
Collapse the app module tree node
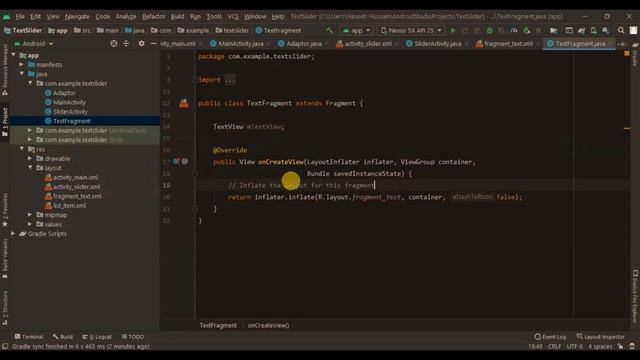(x=14, y=55)
